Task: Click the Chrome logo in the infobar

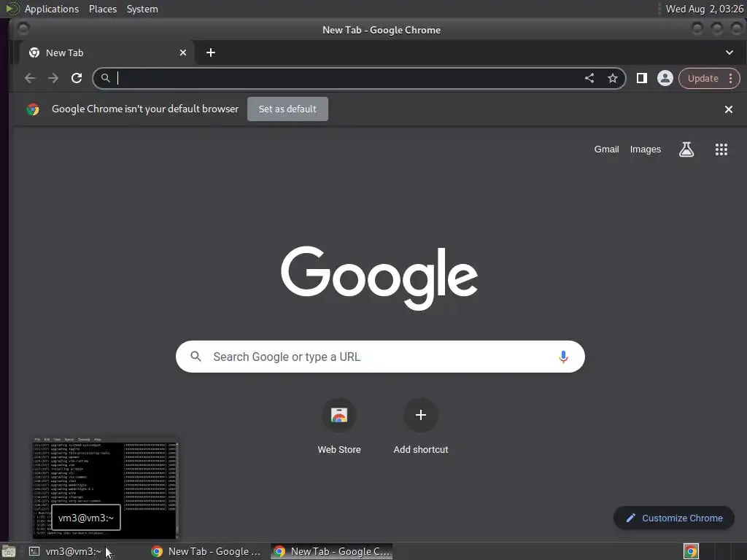Action: pos(33,109)
